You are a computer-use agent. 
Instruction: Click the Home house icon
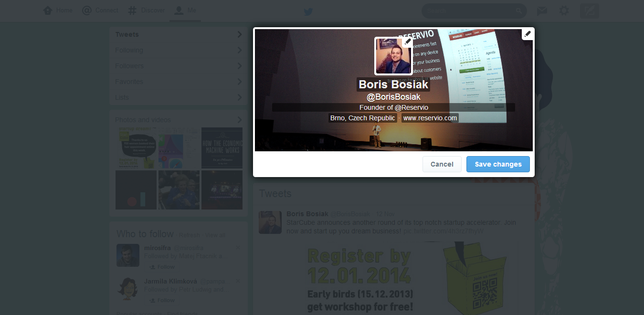pyautogui.click(x=48, y=10)
